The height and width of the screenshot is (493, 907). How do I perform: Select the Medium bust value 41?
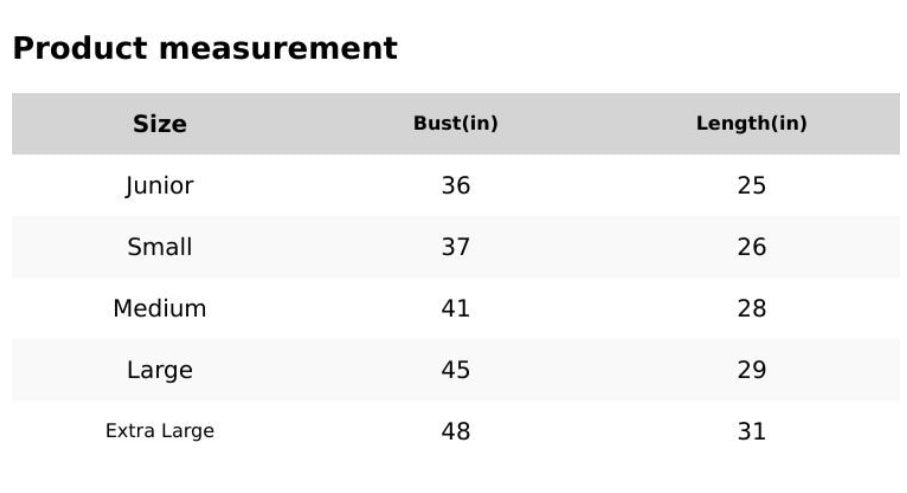[x=456, y=308]
